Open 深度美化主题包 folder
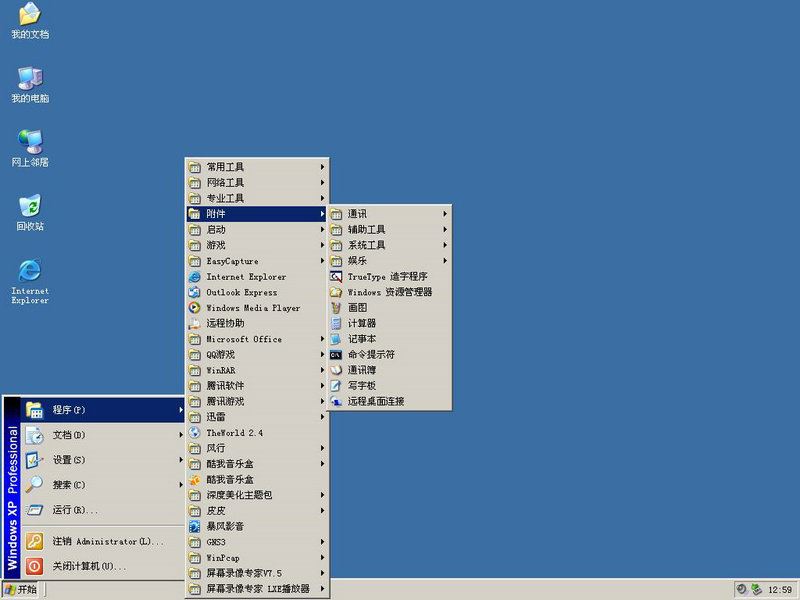Viewport: 800px width, 600px height. [x=257, y=495]
